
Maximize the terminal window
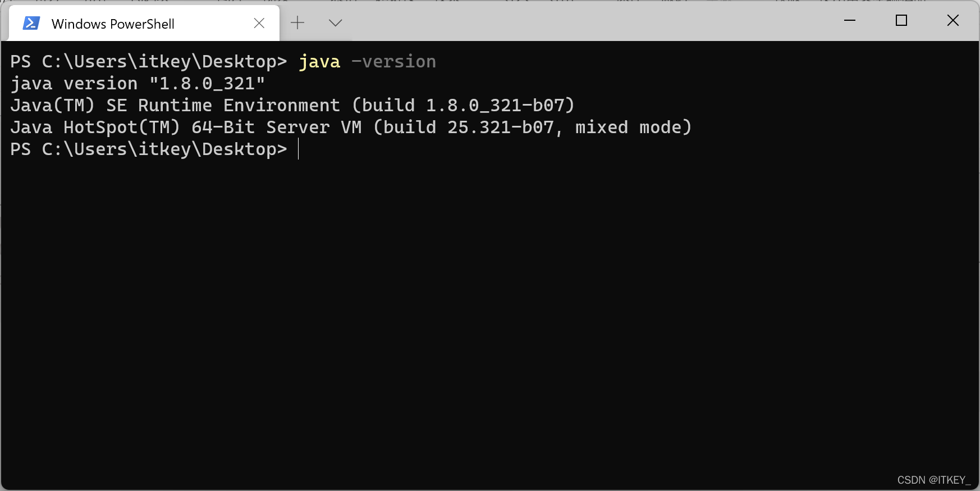[x=901, y=21]
